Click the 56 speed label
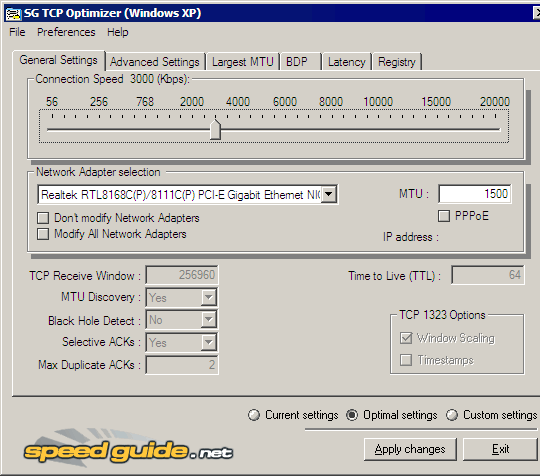Viewport: 540px width, 476px height. (x=52, y=102)
